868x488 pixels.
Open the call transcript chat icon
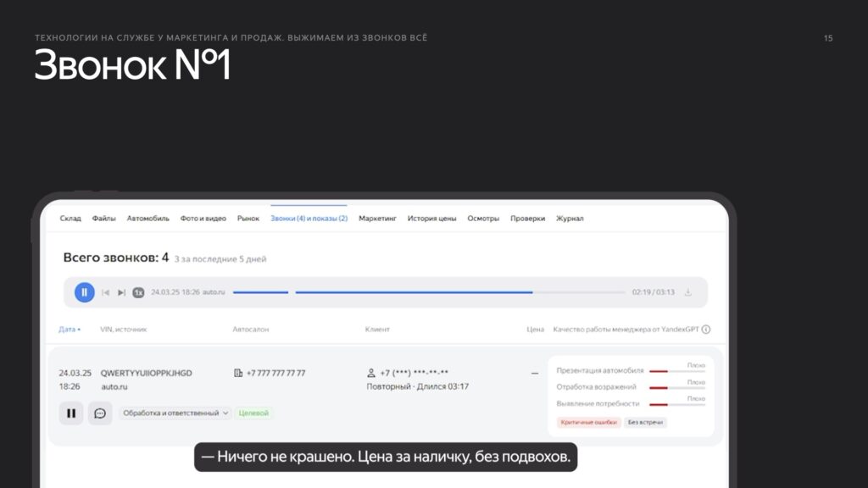click(x=100, y=413)
